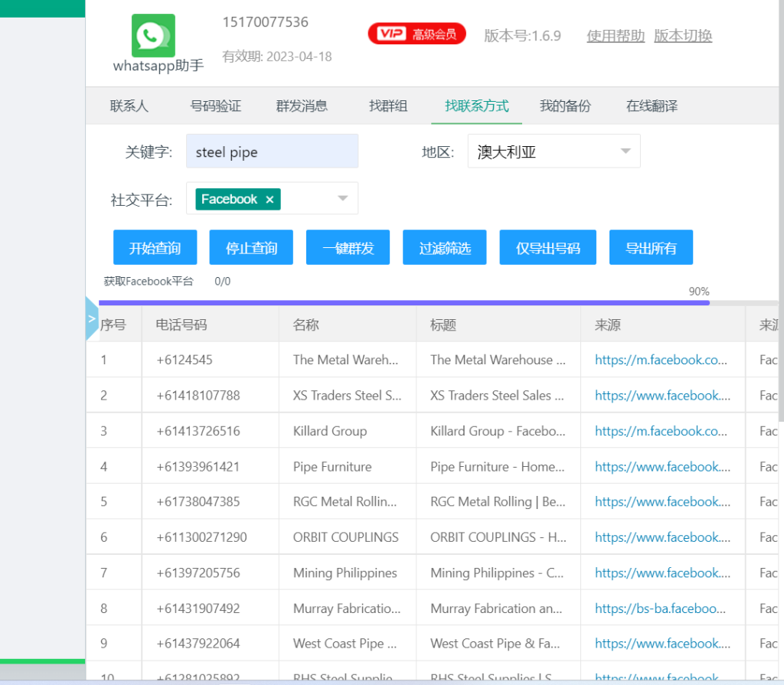
Task: Expand the left panel arrow handle
Action: pyautogui.click(x=92, y=319)
